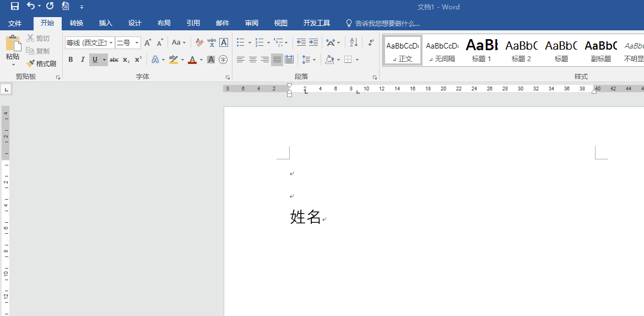
Task: Apply strikethrough to the text
Action: 114,60
